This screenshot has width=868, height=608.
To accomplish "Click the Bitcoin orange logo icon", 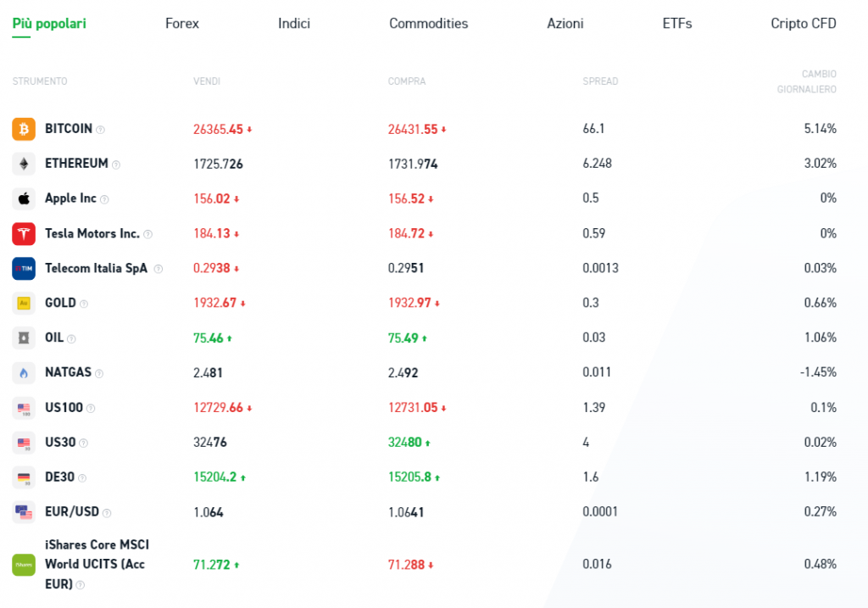I will (24, 129).
